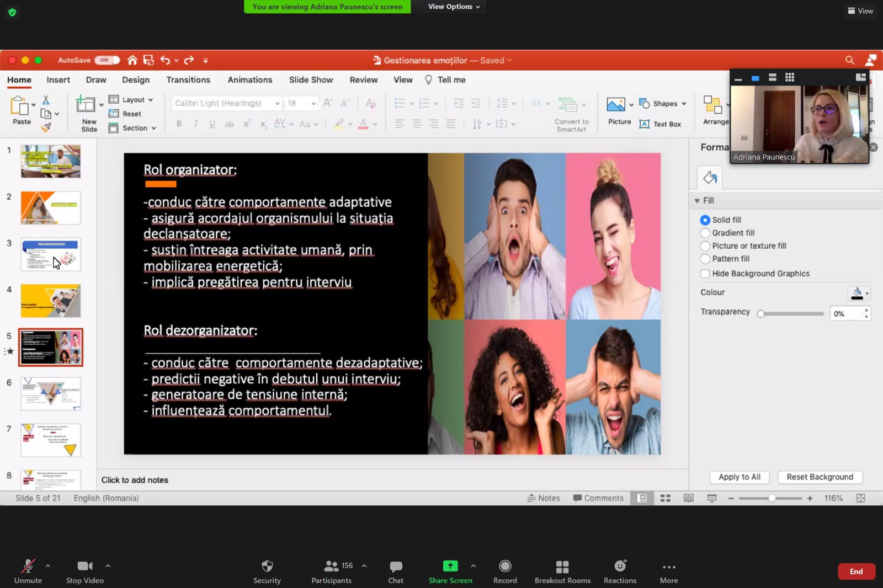Start Zoom recording
The height and width of the screenshot is (588, 883).
click(x=505, y=572)
